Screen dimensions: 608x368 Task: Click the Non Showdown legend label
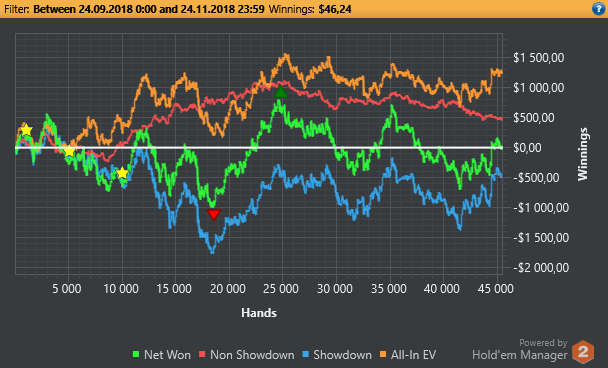pyautogui.click(x=252, y=354)
